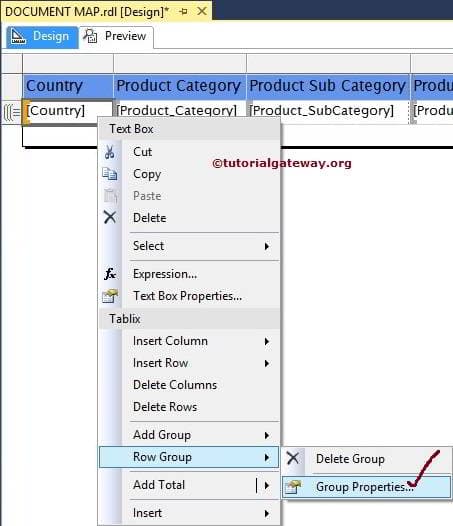Choose Delete in the Text Box section

189,218
